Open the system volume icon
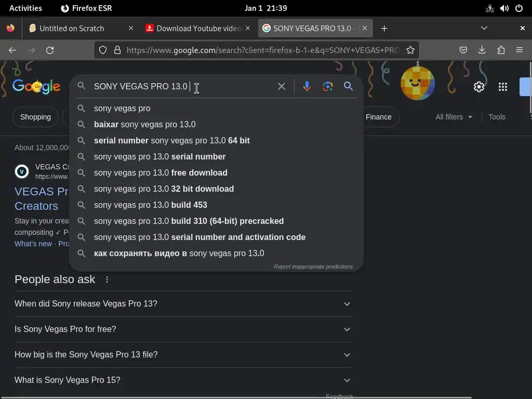 click(x=504, y=8)
